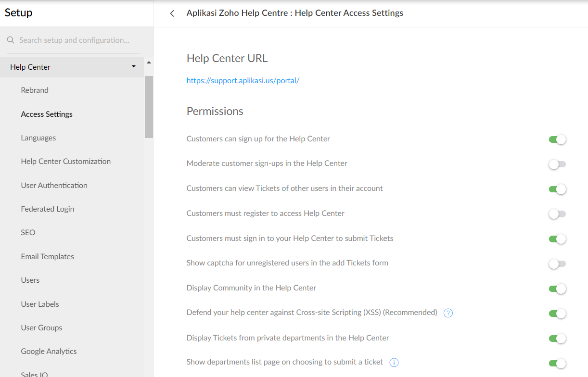This screenshot has height=377, width=588.
Task: Toggle Customers can view Tickets of other users
Action: click(557, 189)
